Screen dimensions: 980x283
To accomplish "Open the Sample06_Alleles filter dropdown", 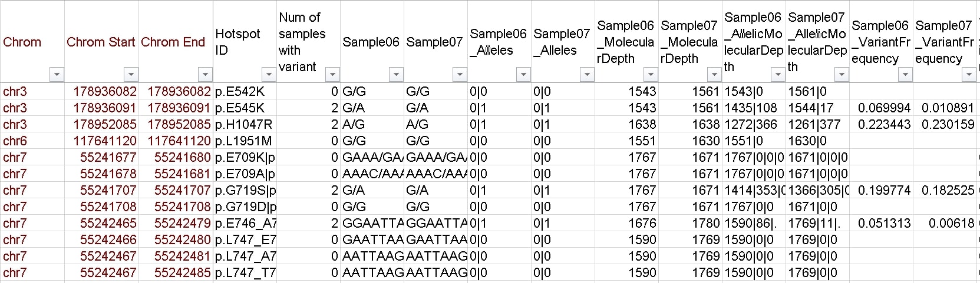I will 523,75.
